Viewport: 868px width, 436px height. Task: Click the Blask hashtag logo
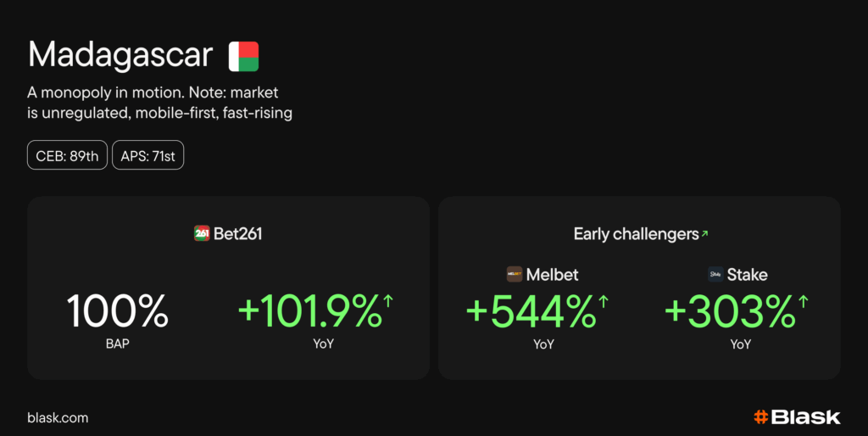tap(761, 416)
